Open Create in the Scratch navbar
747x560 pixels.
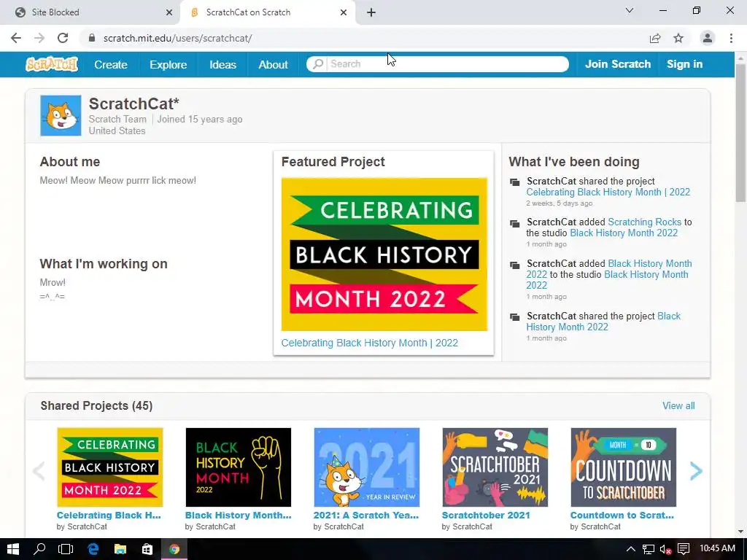(x=111, y=64)
